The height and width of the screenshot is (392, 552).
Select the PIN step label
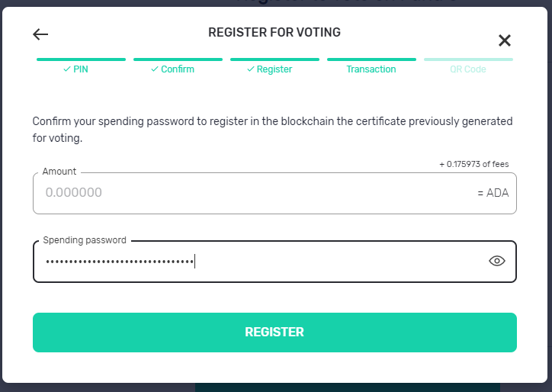point(81,69)
